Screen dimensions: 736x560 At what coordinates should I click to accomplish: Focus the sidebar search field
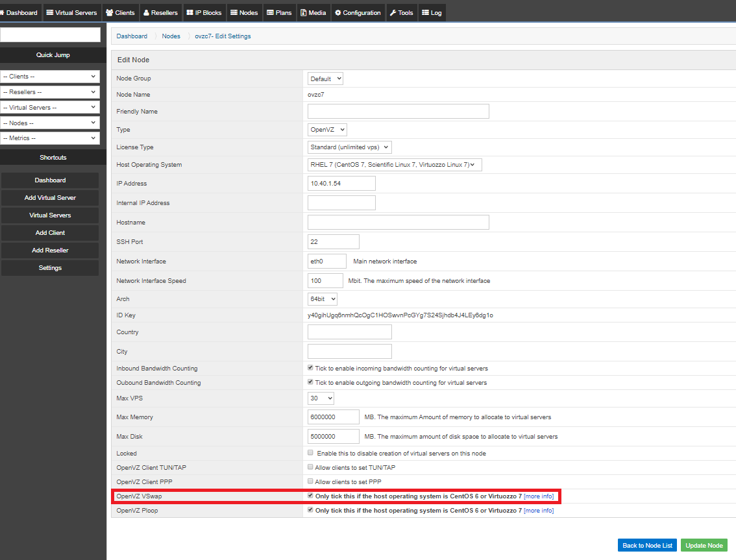[50, 35]
